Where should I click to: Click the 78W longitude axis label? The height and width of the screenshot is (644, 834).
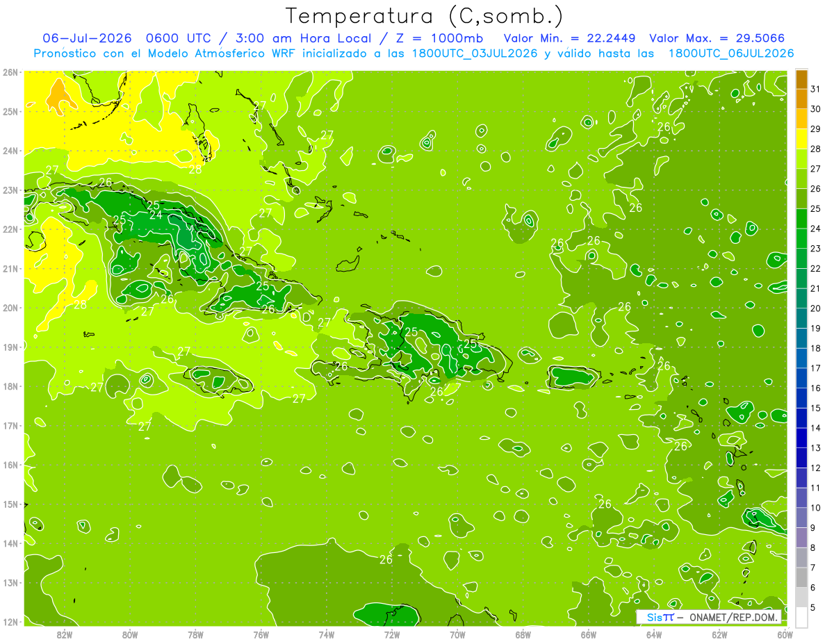click(x=195, y=634)
